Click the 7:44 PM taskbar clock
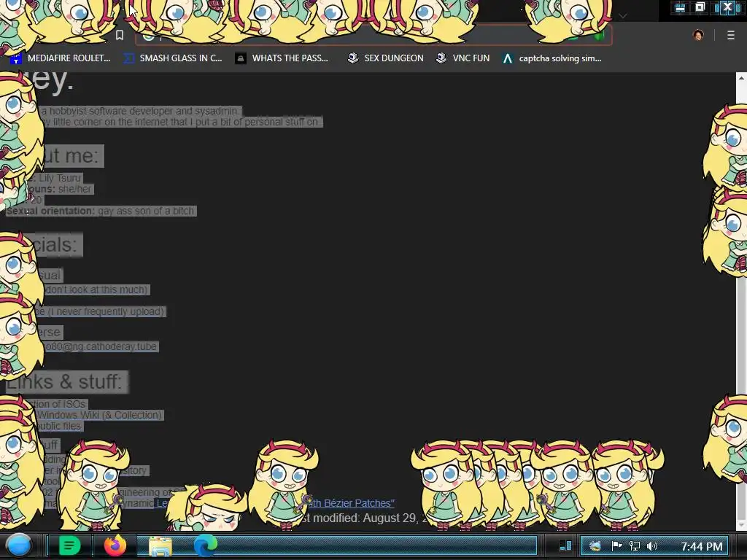 coord(702,546)
